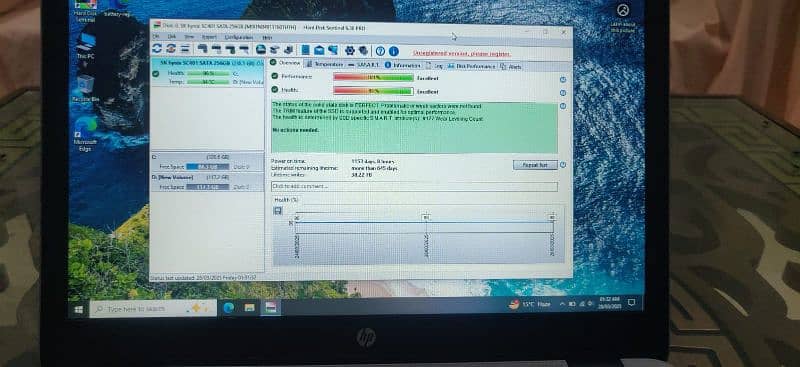
Task: Launch Edge from the taskbar
Action: click(229, 307)
